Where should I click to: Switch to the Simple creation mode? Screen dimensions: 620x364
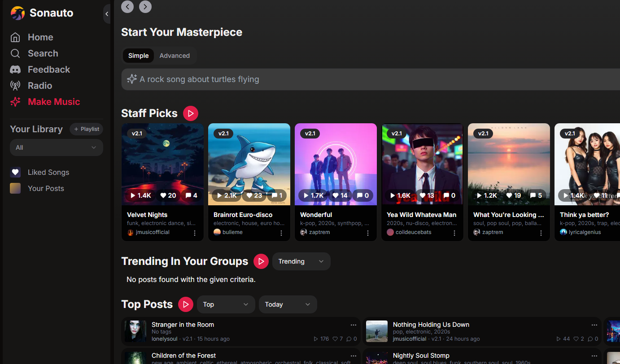tap(138, 56)
